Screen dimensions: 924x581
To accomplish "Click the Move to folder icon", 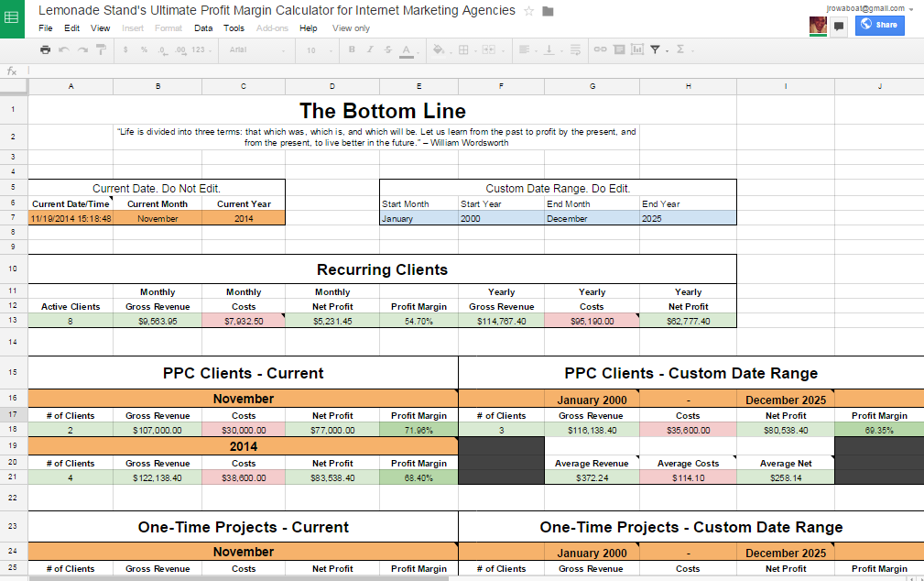I will (548, 11).
